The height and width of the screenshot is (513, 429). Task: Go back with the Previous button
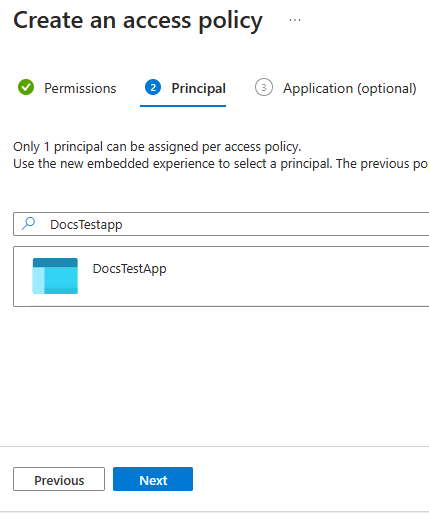point(59,479)
